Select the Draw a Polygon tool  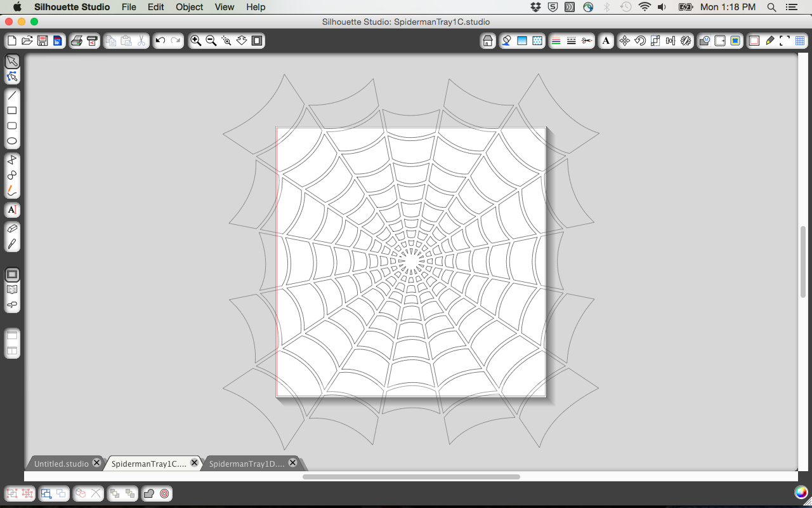pos(12,160)
